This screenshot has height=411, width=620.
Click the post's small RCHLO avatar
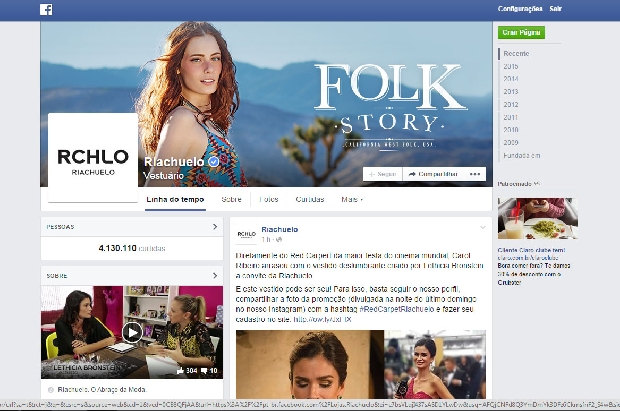tap(246, 234)
